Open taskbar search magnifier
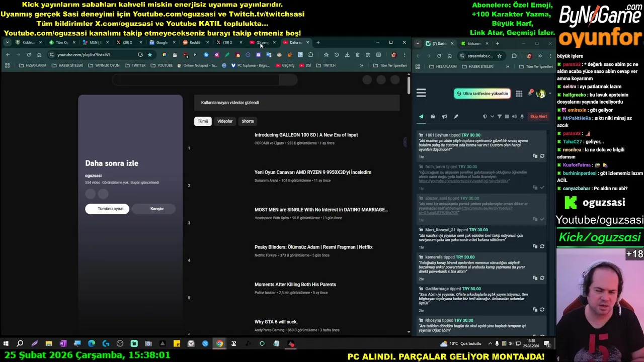Screen dimensions: 644x362 click(20, 344)
